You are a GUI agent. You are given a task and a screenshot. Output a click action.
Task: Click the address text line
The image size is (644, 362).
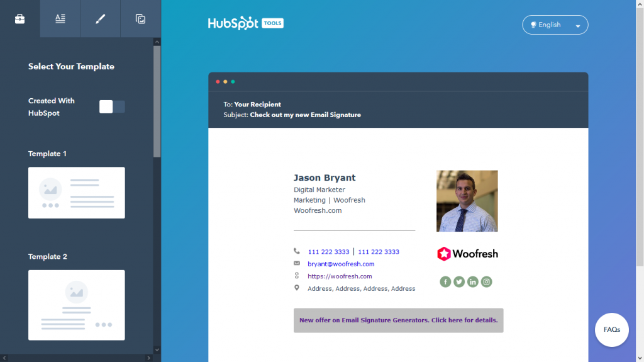(362, 289)
